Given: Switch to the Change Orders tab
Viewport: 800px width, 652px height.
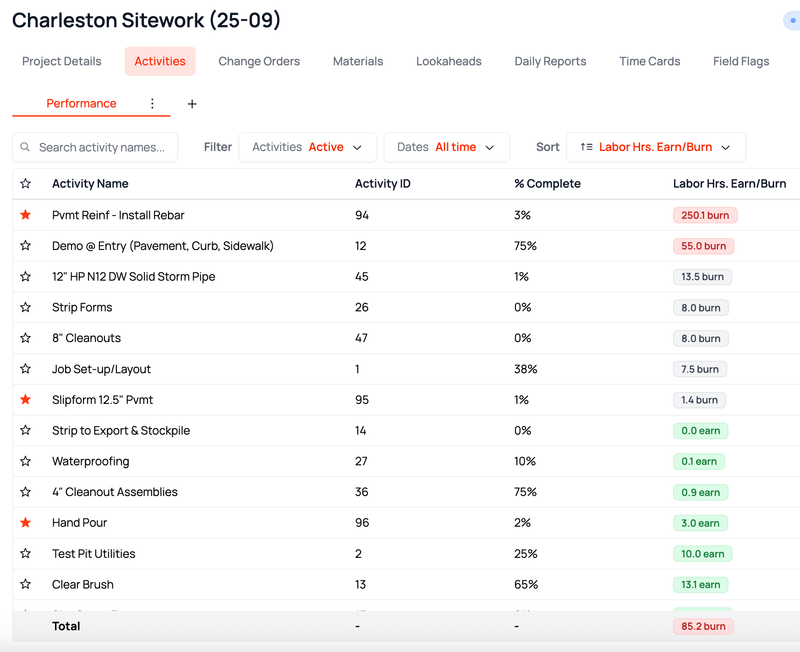Looking at the screenshot, I should 259,61.
